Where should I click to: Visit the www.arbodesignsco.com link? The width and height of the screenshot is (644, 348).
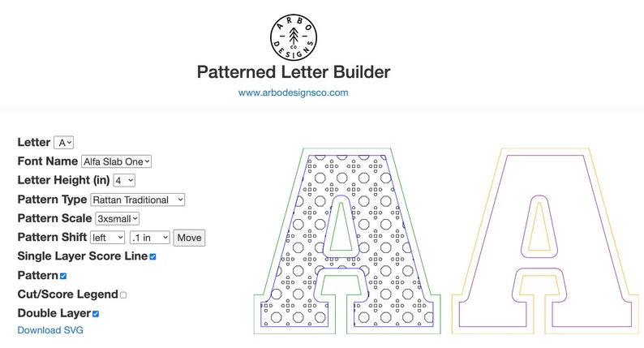pyautogui.click(x=293, y=92)
